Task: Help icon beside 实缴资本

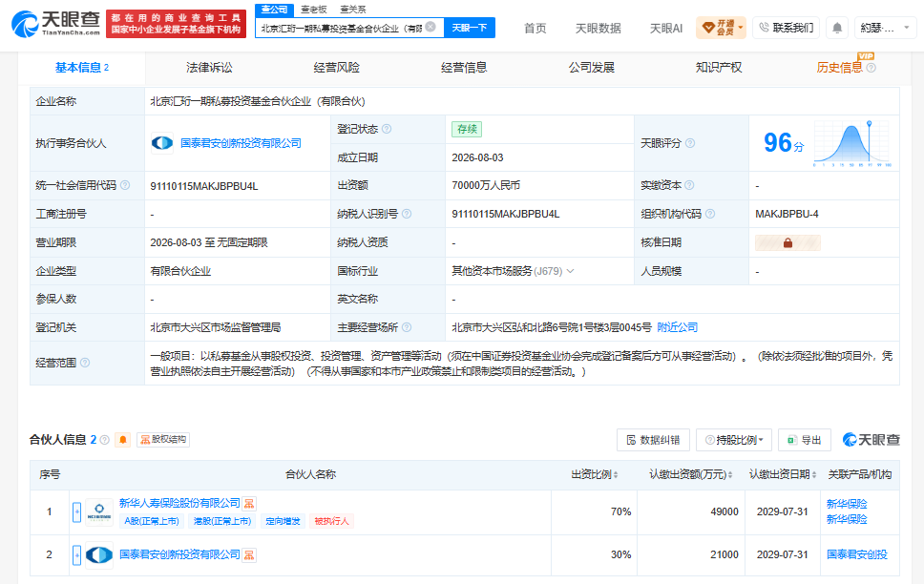Action: [689, 185]
